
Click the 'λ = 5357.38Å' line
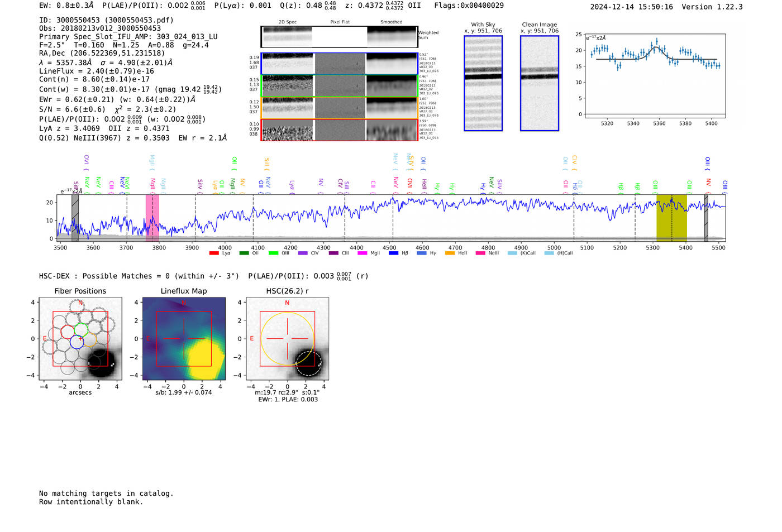point(106,63)
